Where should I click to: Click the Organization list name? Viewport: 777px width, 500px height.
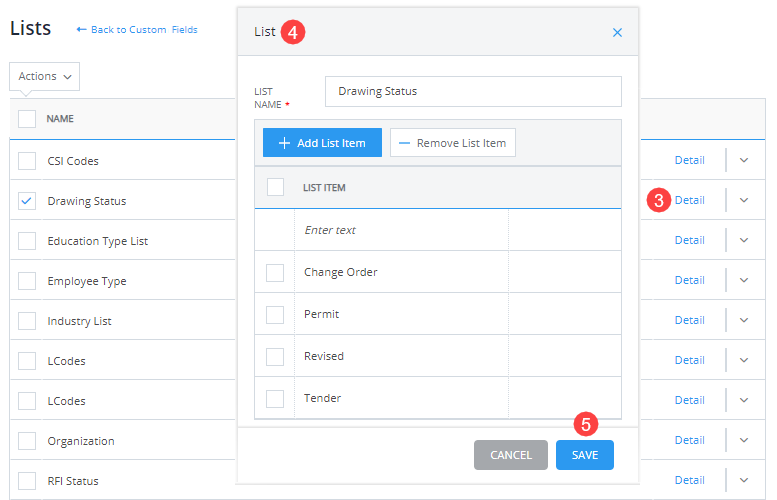81,441
